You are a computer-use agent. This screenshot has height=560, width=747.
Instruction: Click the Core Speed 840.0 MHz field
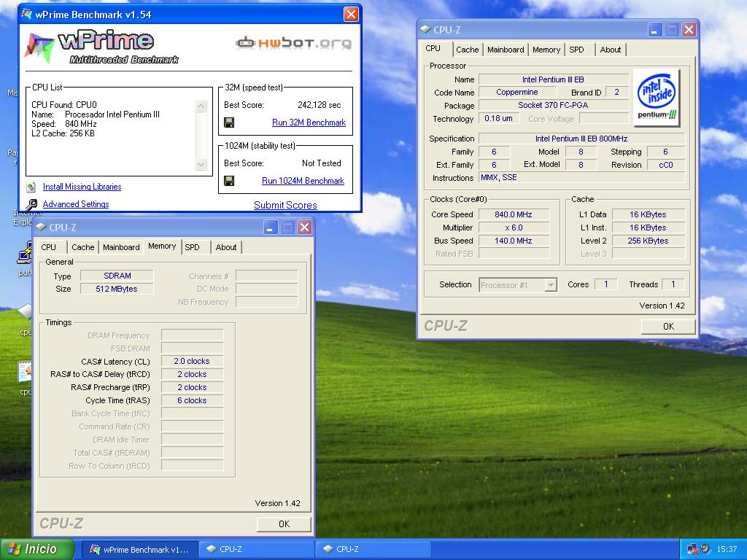click(x=514, y=215)
